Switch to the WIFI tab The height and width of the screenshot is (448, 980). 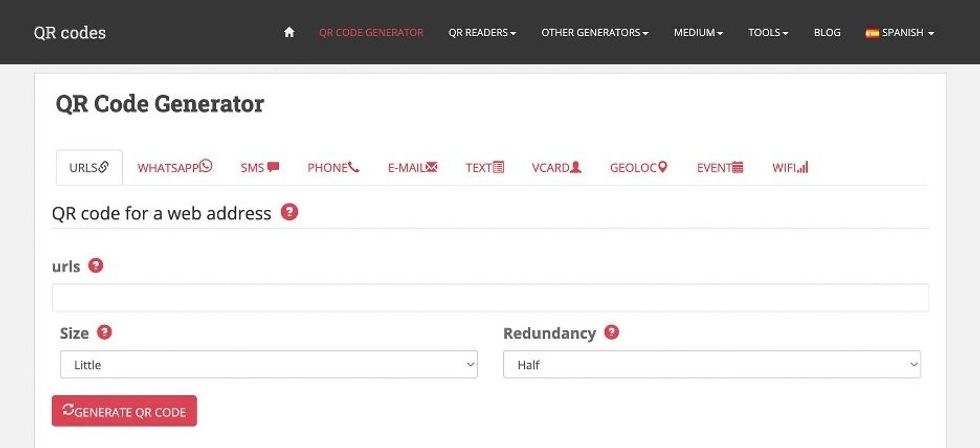790,167
